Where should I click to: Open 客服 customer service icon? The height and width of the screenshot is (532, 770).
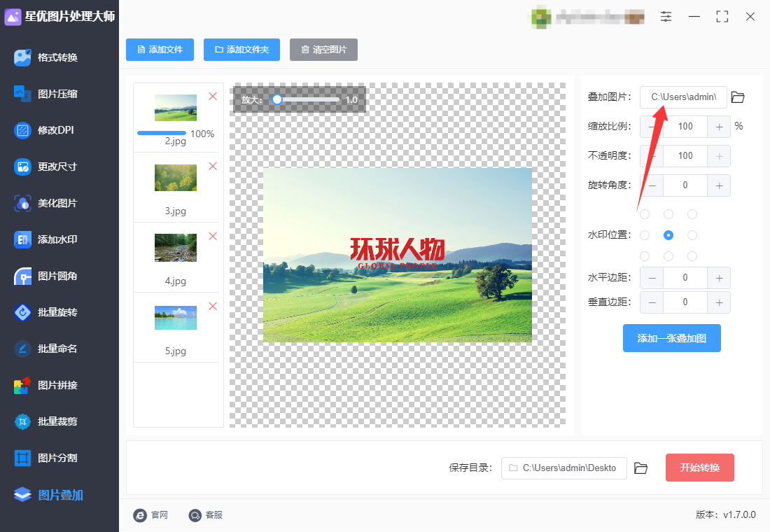195,514
